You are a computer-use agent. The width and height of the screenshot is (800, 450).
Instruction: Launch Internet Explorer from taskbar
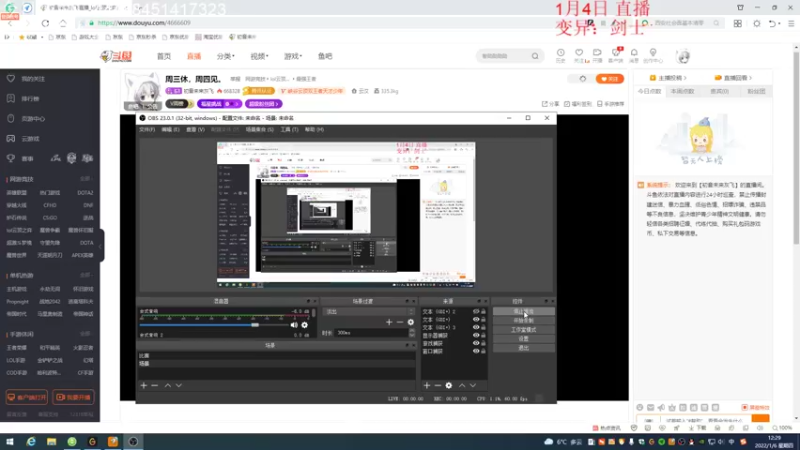[x=31, y=441]
